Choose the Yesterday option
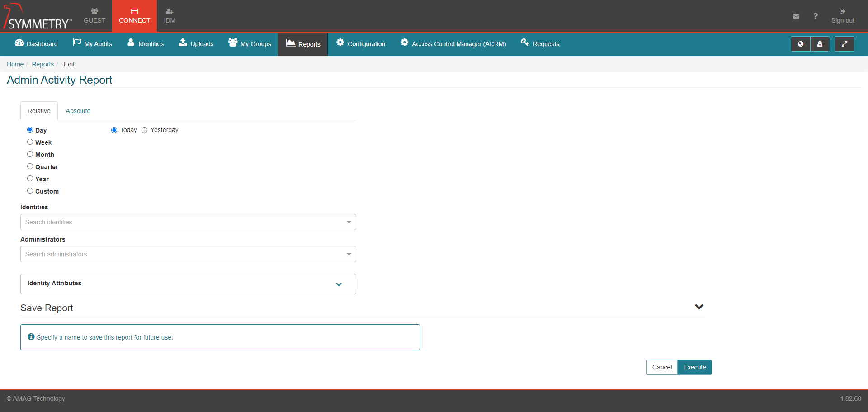868x412 pixels. [x=144, y=130]
